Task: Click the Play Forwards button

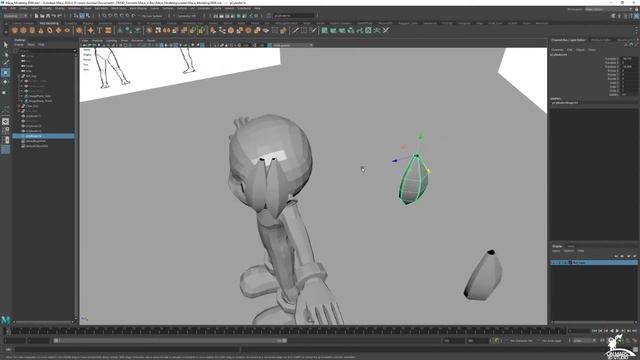Action: tap(617, 331)
